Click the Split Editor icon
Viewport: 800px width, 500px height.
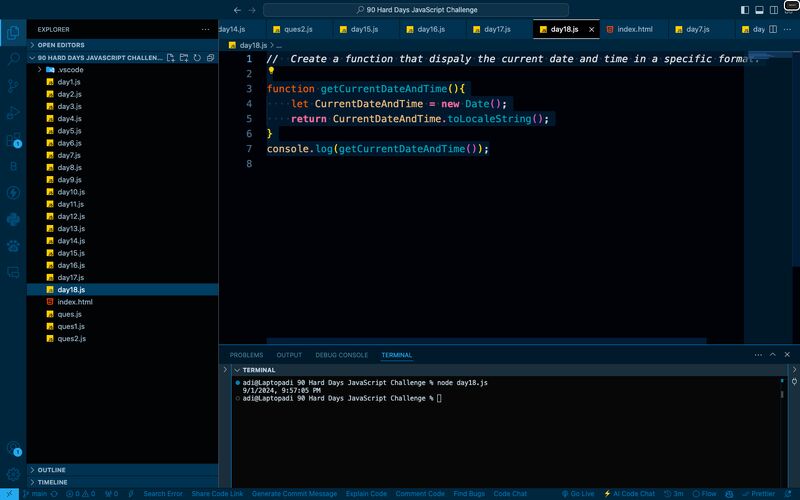(771, 29)
